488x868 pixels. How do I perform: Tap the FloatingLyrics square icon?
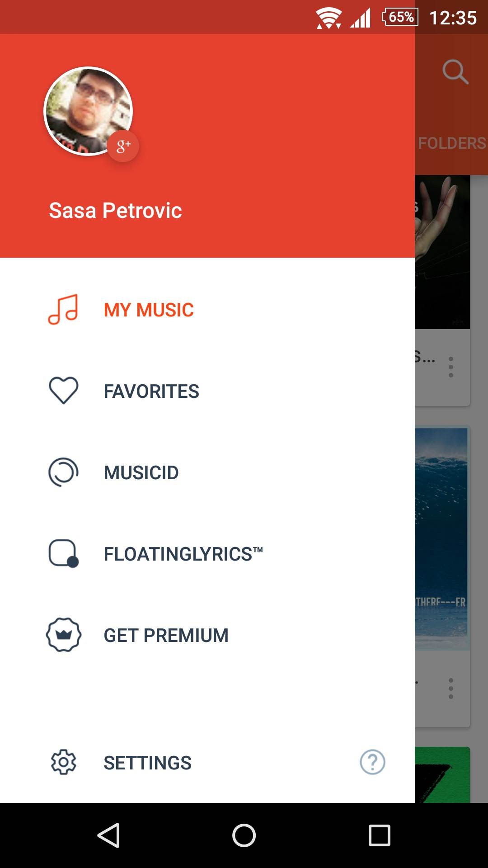tap(63, 553)
